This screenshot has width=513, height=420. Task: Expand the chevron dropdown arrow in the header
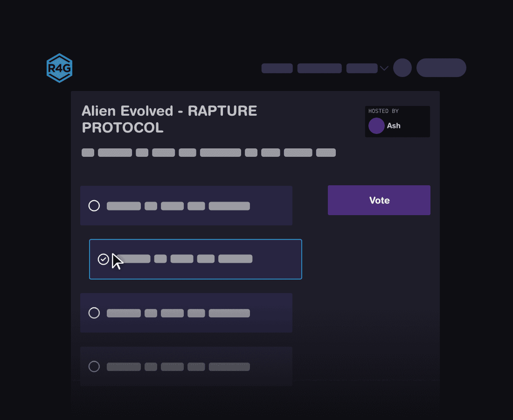click(x=384, y=68)
